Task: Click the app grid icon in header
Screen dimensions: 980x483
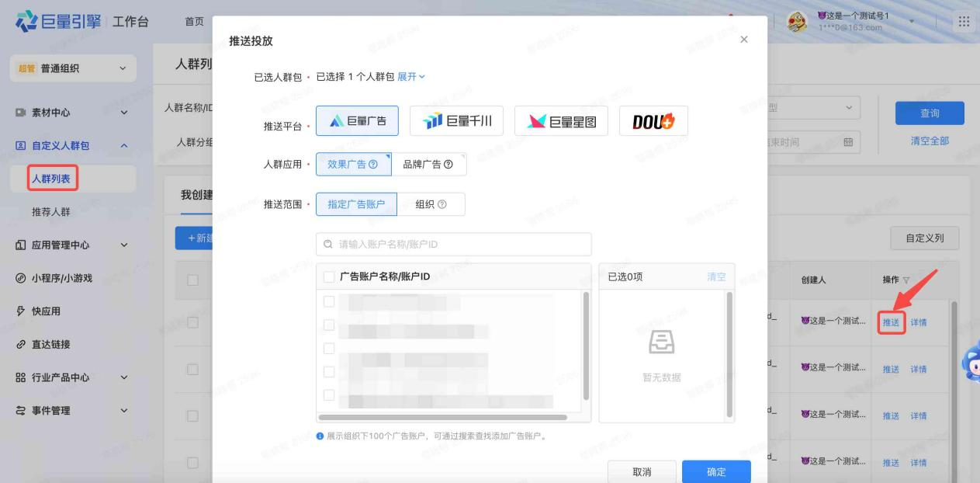Action: [964, 22]
